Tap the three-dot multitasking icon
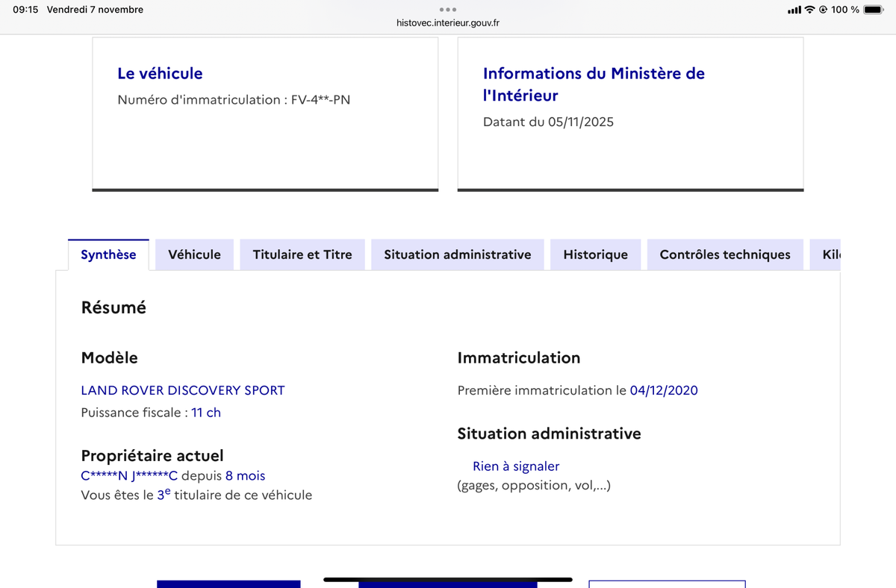Viewport: 896px width, 588px height. click(x=448, y=10)
